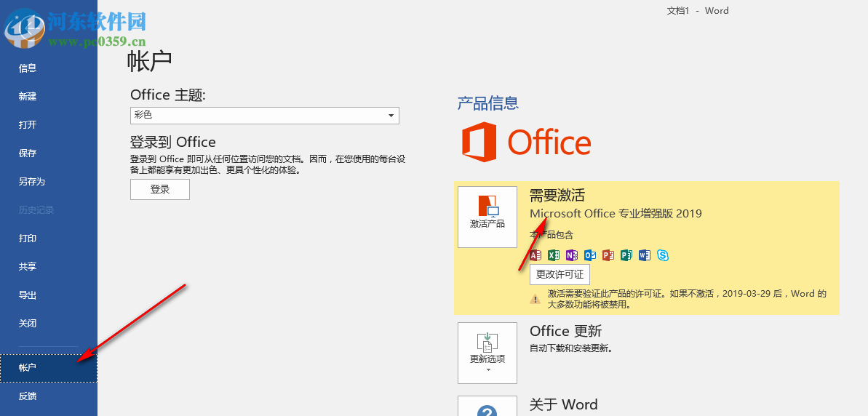Open the 共享 page
Viewport: 868px width, 416px height.
tap(28, 267)
